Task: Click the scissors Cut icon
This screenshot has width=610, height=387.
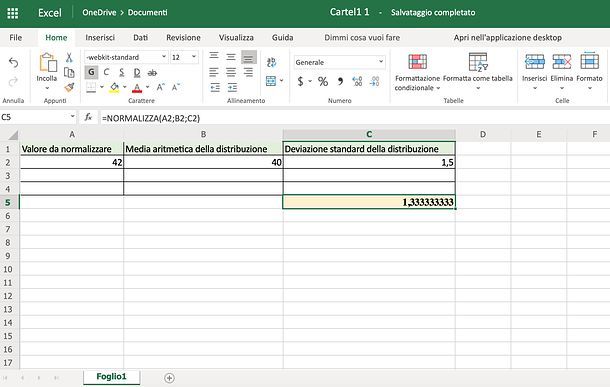Action: (x=69, y=58)
